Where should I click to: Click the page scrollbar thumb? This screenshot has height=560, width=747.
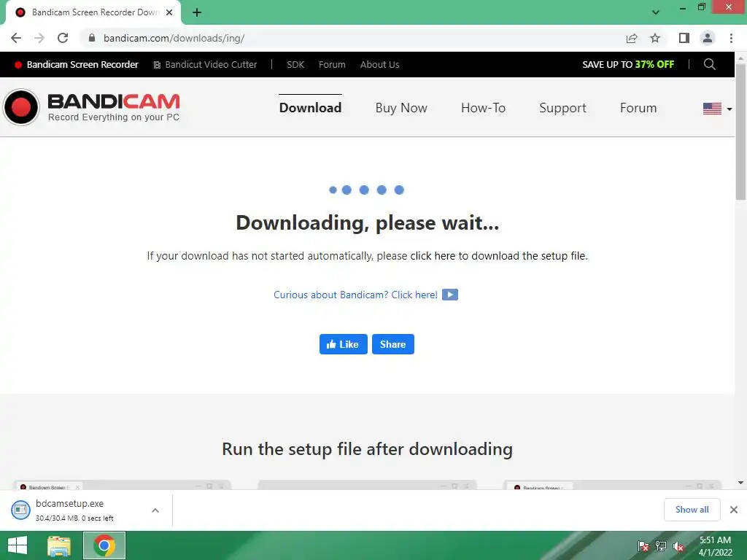740,132
